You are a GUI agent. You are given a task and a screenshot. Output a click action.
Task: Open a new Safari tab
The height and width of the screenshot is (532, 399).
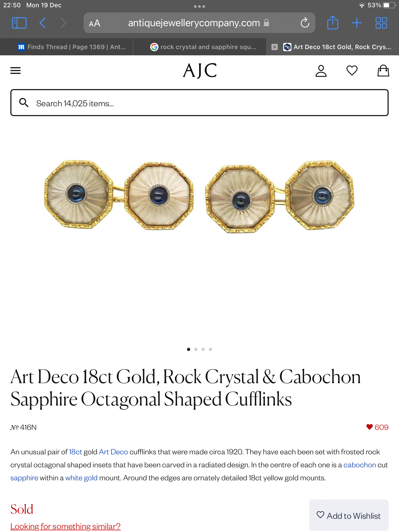357,23
